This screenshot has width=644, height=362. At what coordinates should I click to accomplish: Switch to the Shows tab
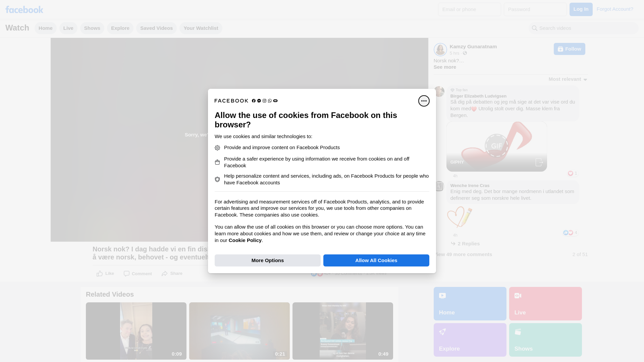click(92, 28)
